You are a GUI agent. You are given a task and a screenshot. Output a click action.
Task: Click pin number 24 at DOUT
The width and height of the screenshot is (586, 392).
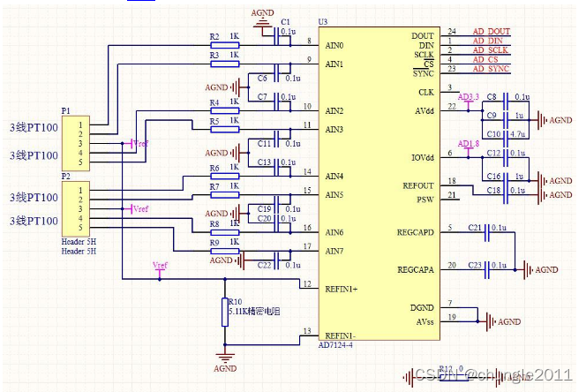(452, 32)
